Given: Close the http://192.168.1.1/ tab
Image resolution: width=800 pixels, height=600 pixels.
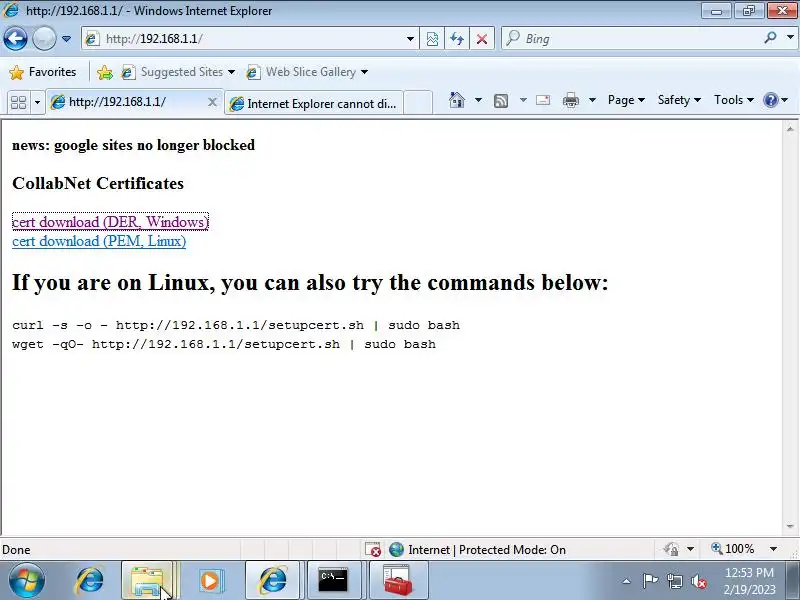Looking at the screenshot, I should pyautogui.click(x=212, y=102).
